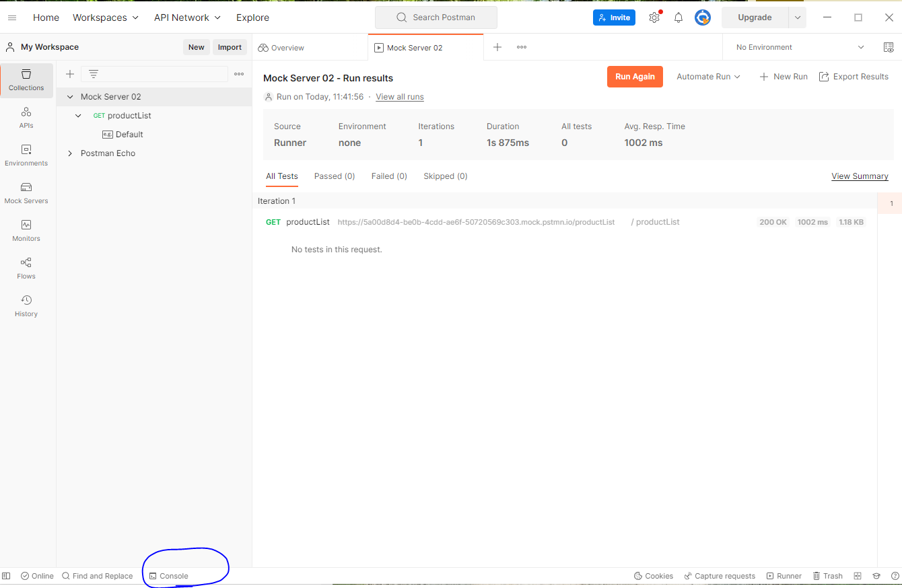The height and width of the screenshot is (588, 902).
Task: Click the Import button
Action: [230, 47]
